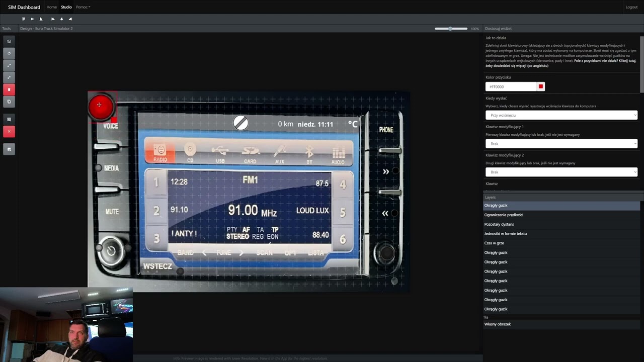Switch to the Studio section
Image resolution: width=644 pixels, height=362 pixels.
pos(66,7)
